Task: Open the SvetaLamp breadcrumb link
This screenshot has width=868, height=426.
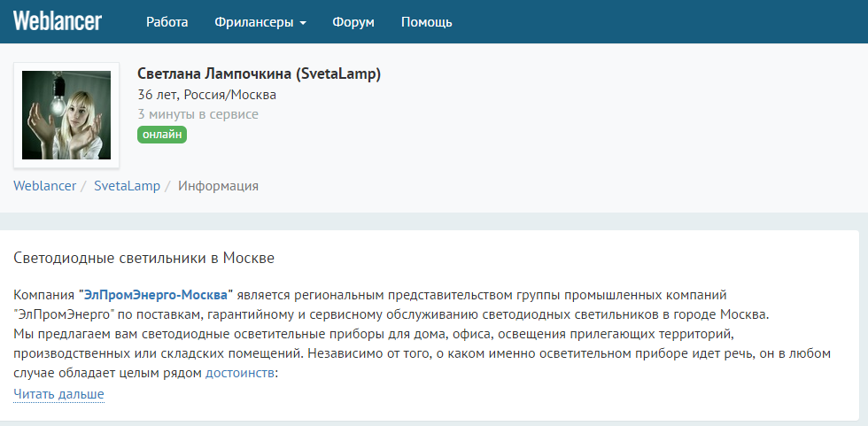Action: click(x=127, y=186)
